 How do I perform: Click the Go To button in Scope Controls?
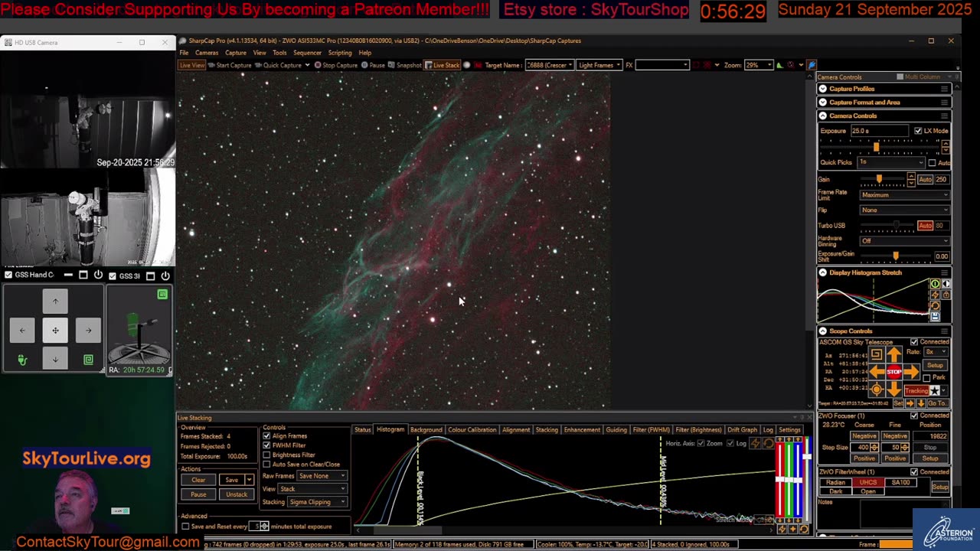(937, 403)
